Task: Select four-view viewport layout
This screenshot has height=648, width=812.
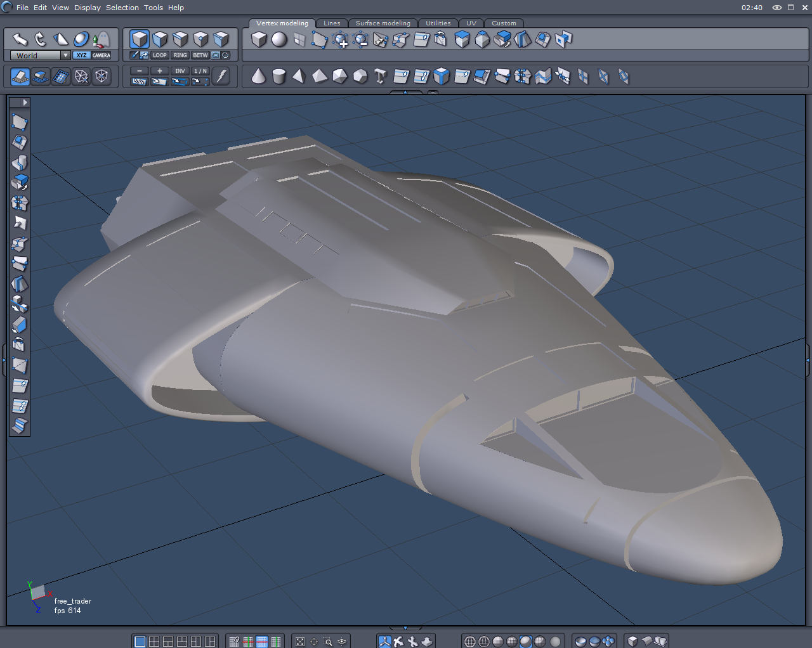Action: pos(154,642)
